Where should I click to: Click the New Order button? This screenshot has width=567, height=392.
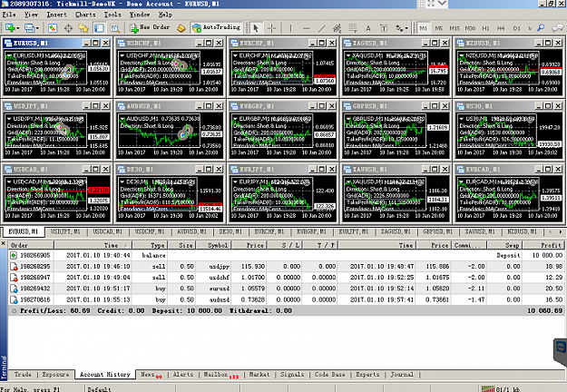[x=150, y=27]
